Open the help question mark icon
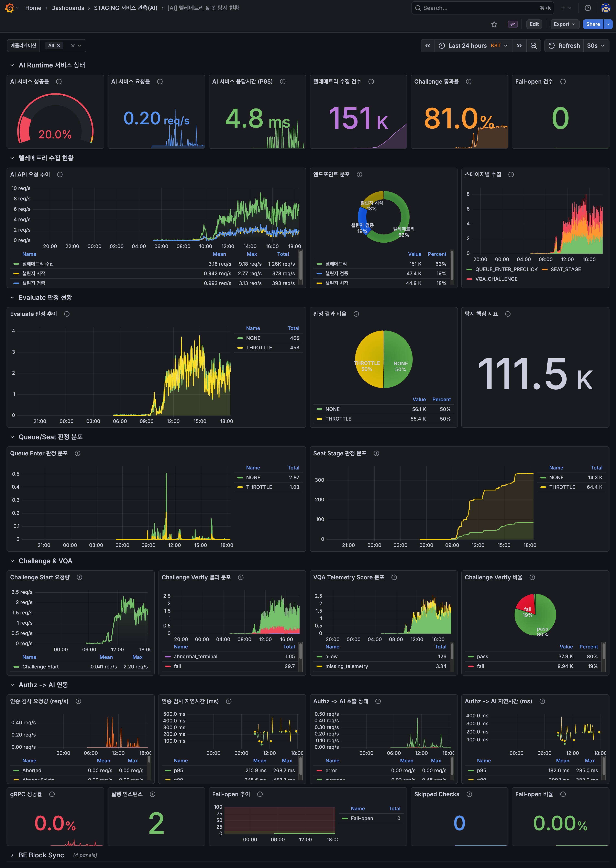Screen dimensions: 616x868 click(x=587, y=8)
